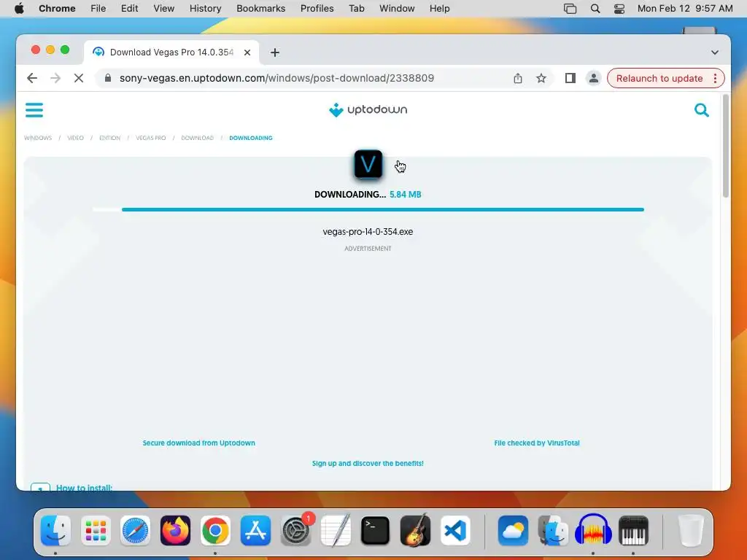The image size is (747, 560).
Task: Go to DOWNLOAD breadcrumb
Action: tap(197, 138)
